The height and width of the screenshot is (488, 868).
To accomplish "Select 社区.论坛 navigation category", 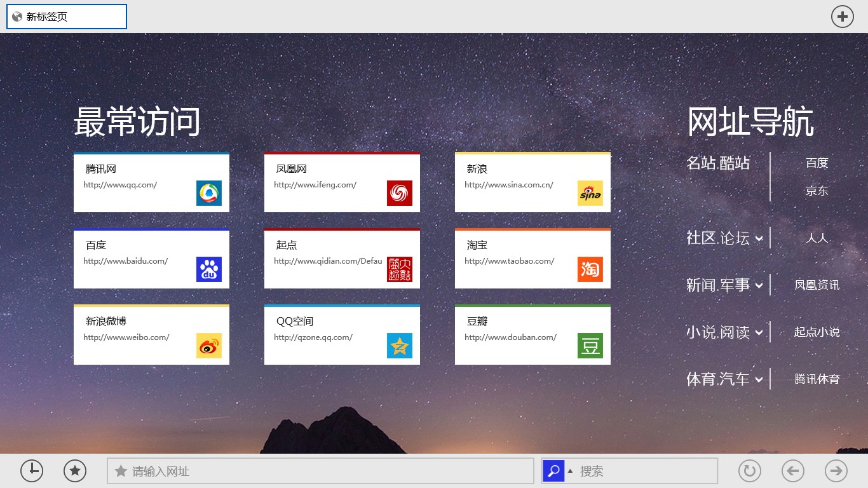I will 718,238.
